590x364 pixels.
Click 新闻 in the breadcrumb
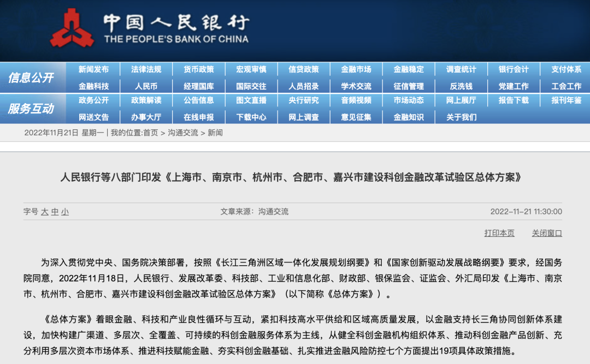point(215,133)
